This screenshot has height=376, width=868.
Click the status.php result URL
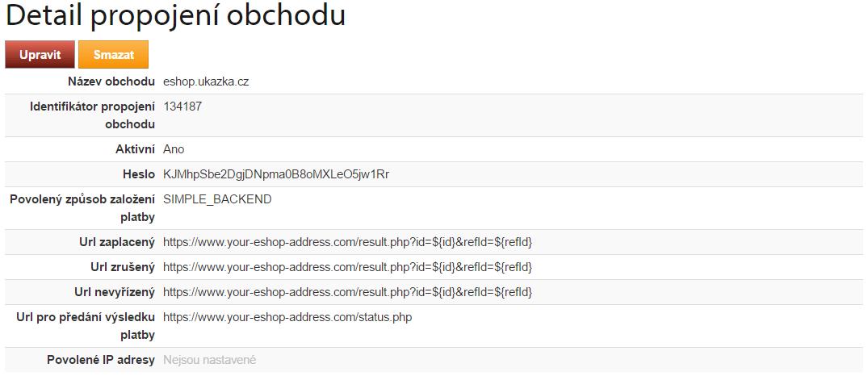click(287, 317)
